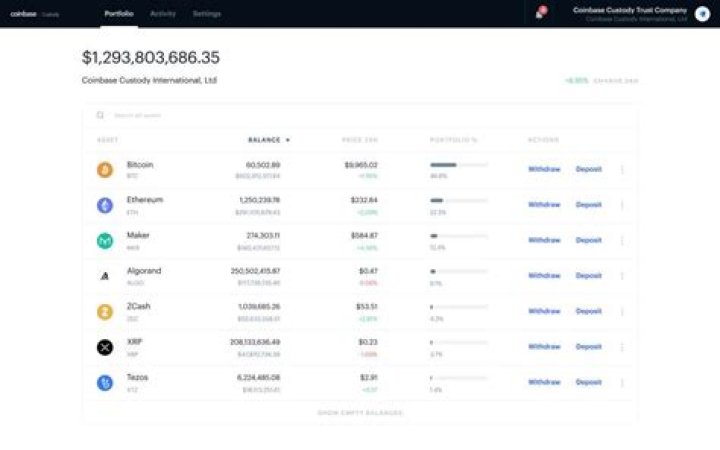Click the search magnifier icon

coord(100,115)
